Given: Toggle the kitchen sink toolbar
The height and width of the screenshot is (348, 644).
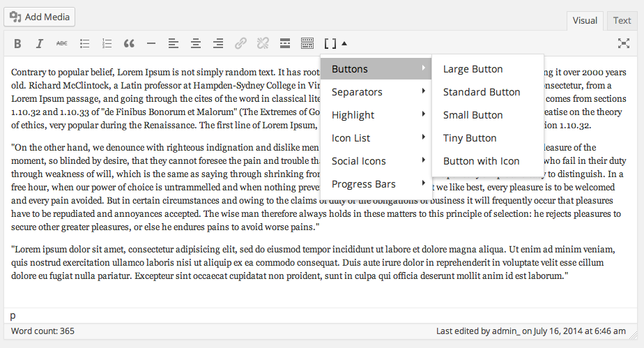Looking at the screenshot, I should [x=307, y=43].
